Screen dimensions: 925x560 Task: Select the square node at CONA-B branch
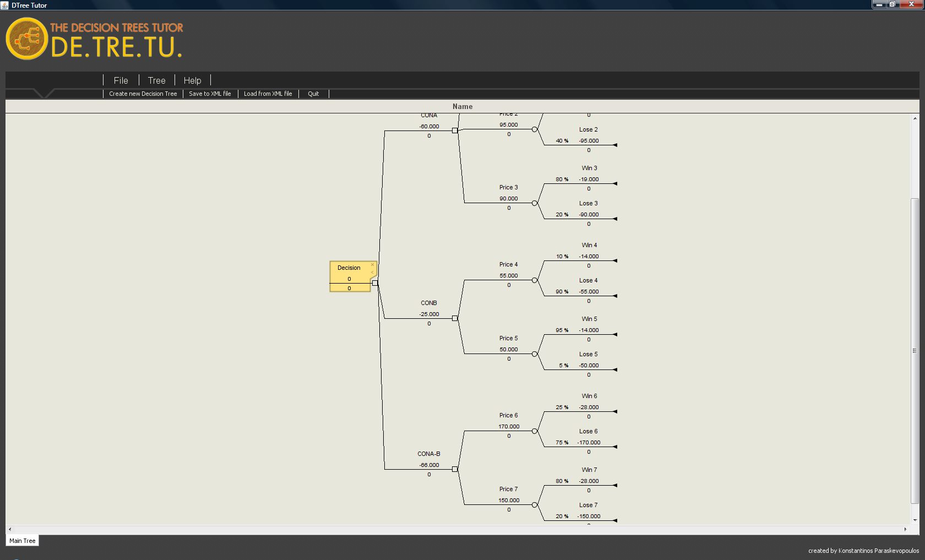pos(455,469)
